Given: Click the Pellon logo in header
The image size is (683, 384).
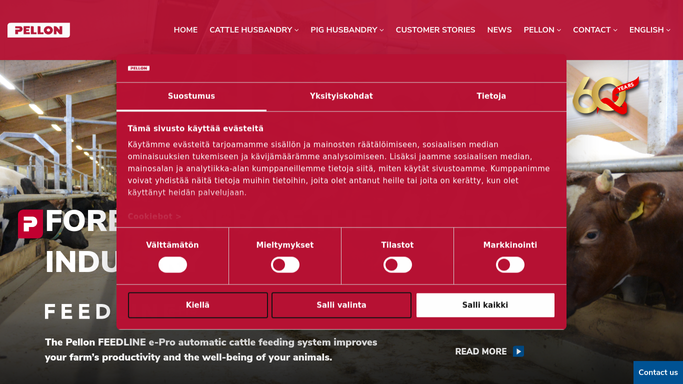Looking at the screenshot, I should [x=38, y=30].
